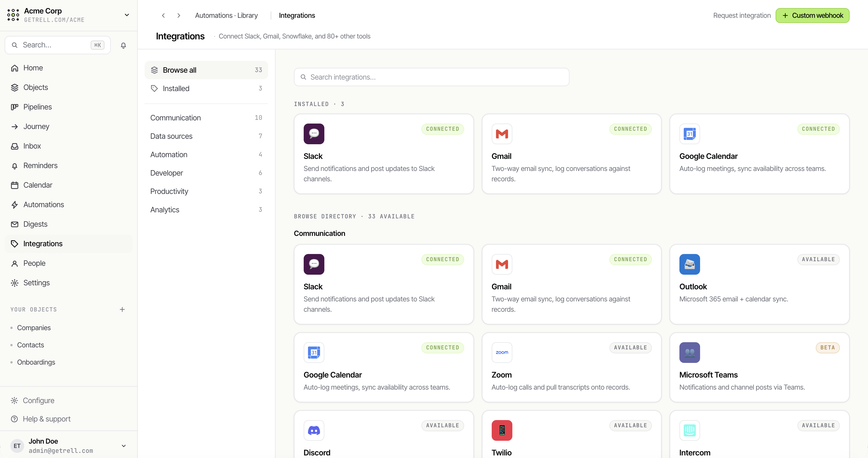Click the Custom webhook button
This screenshot has height=458, width=868.
[x=812, y=16]
